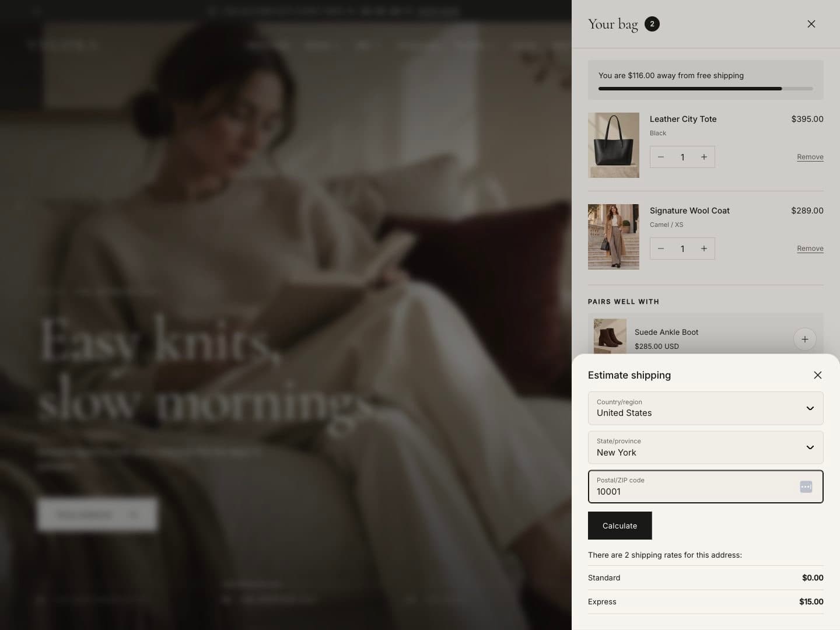Remove Leather City Tote from bag
840x630 pixels.
coord(810,157)
